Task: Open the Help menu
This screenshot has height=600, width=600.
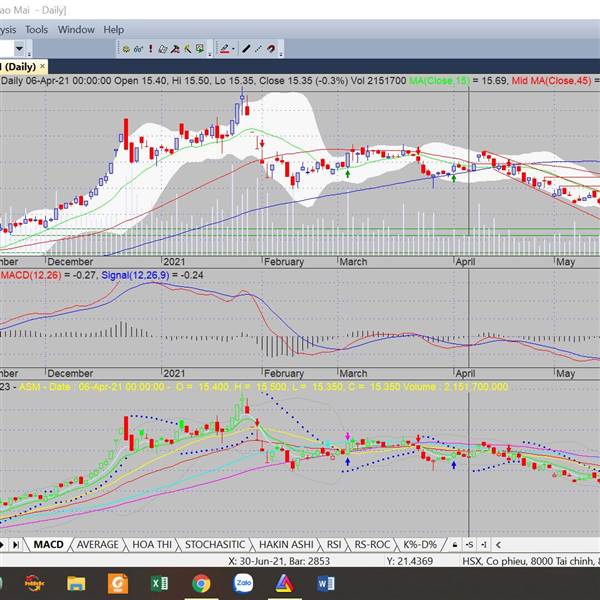Action: pos(114,29)
